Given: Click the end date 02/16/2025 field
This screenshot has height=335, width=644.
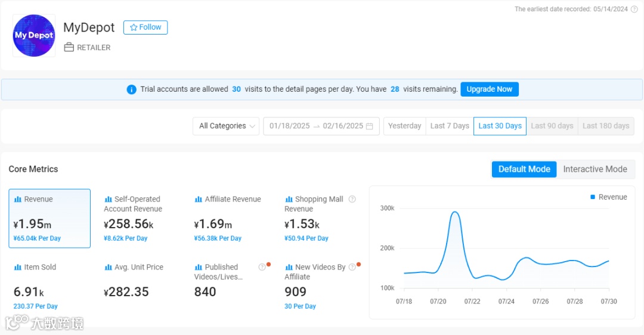Looking at the screenshot, I should point(343,126).
